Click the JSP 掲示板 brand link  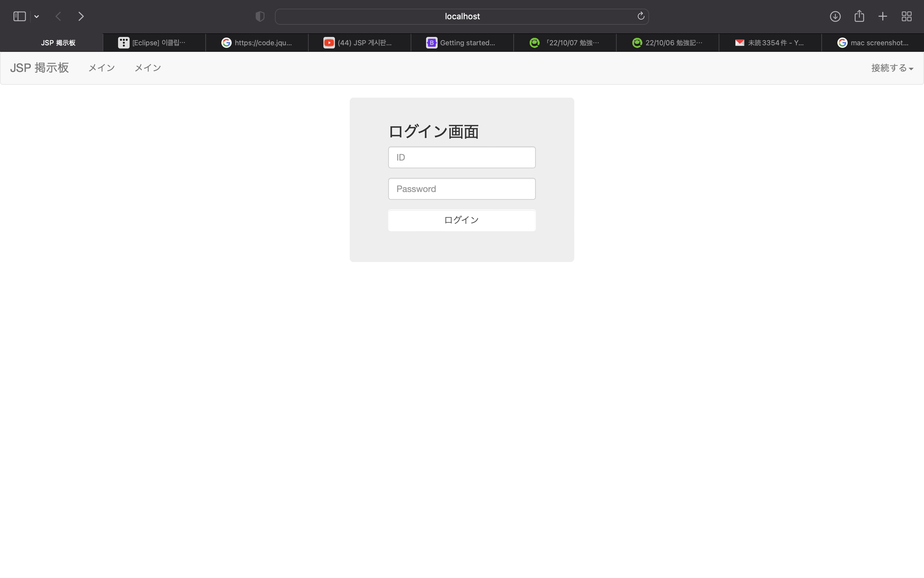[39, 68]
